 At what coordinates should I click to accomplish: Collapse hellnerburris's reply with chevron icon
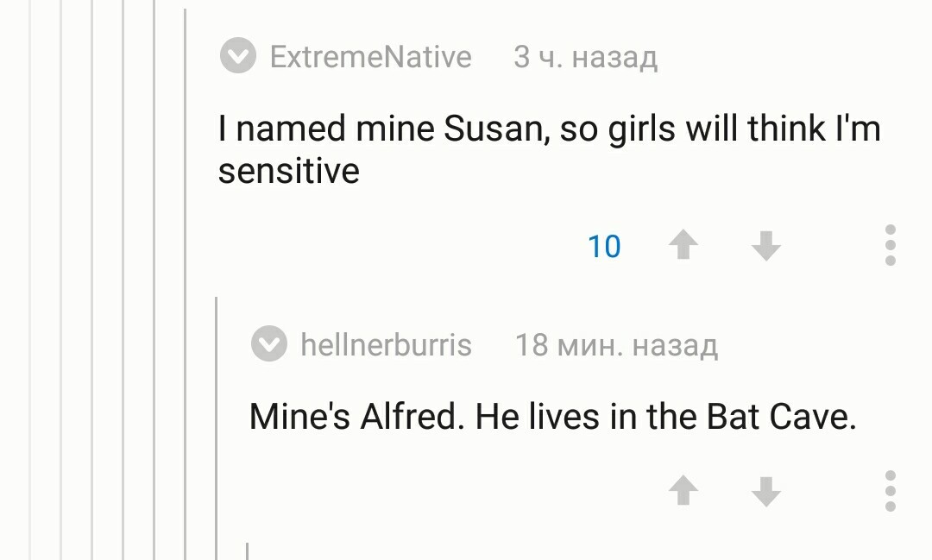268,346
